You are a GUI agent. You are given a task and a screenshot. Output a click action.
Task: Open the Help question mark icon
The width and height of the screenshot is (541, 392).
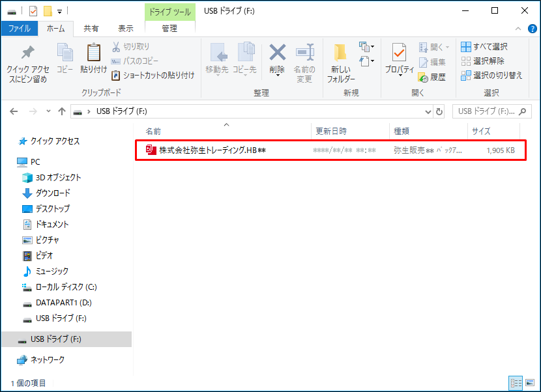533,29
